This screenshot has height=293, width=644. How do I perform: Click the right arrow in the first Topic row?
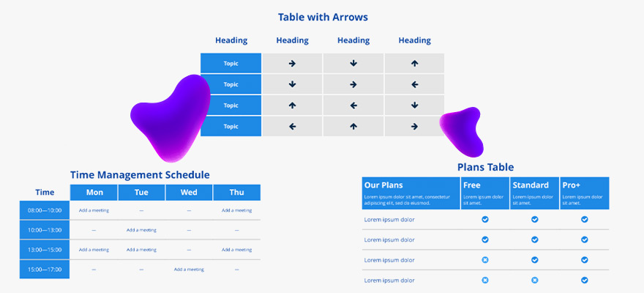(x=292, y=64)
